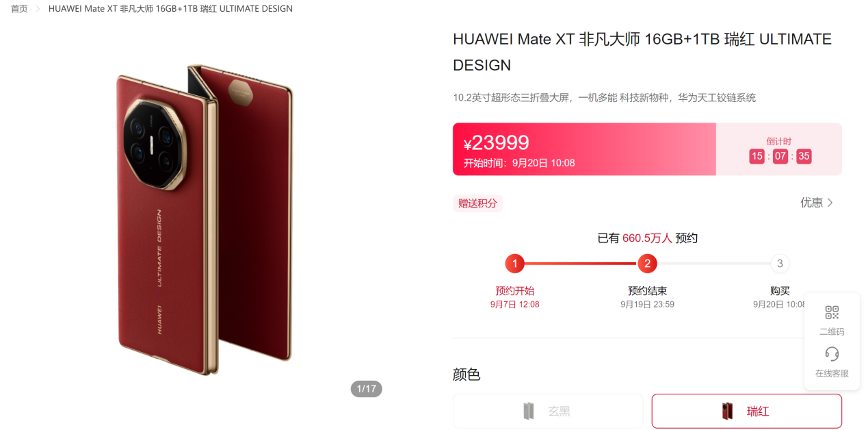Viewport: 868px width, 430px height.
Task: Open the QR code (二维码) icon
Action: (832, 313)
